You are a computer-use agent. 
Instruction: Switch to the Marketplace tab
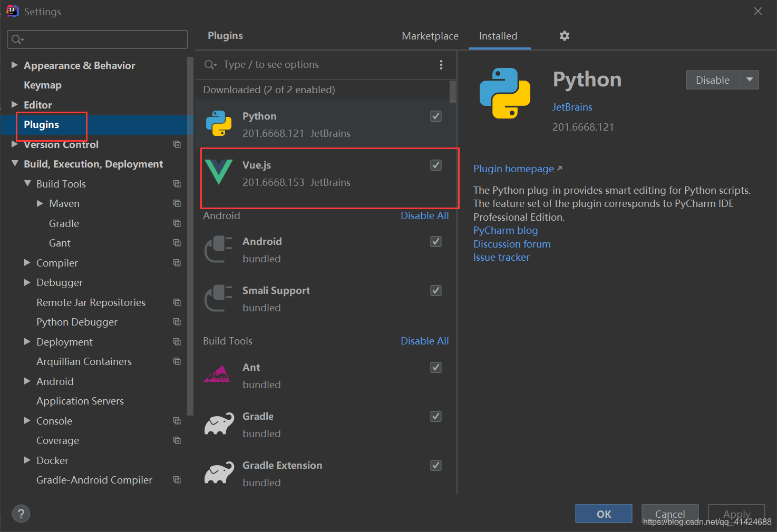pos(430,36)
